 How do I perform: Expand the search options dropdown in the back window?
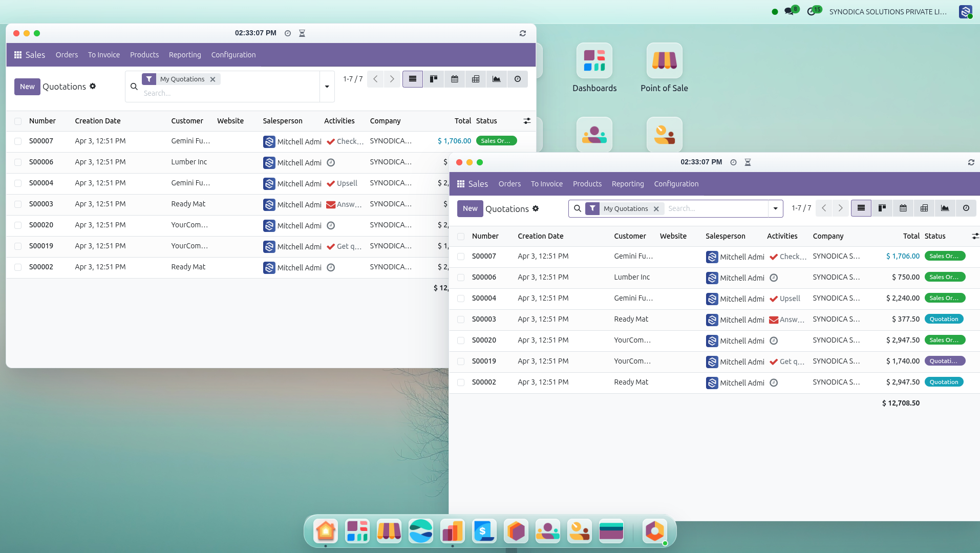coord(327,87)
